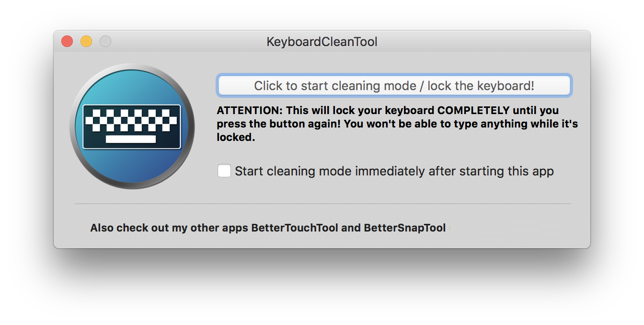Click the KeyboardCleanTool window title
The width and height of the screenshot is (644, 325).
tap(322, 42)
